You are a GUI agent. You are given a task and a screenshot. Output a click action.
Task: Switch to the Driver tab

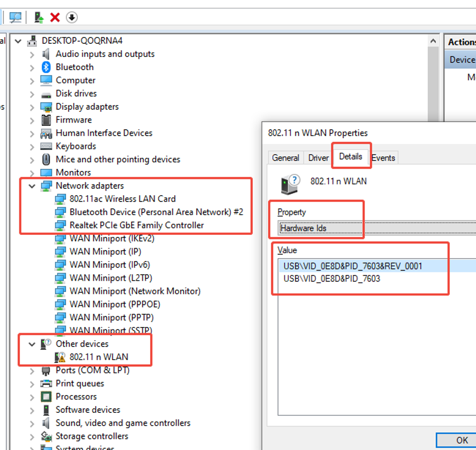318,158
